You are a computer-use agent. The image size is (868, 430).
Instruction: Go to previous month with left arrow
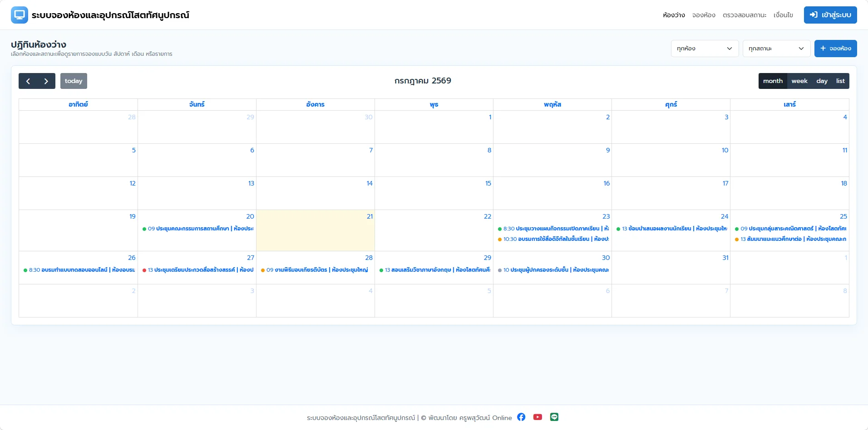pyautogui.click(x=28, y=81)
